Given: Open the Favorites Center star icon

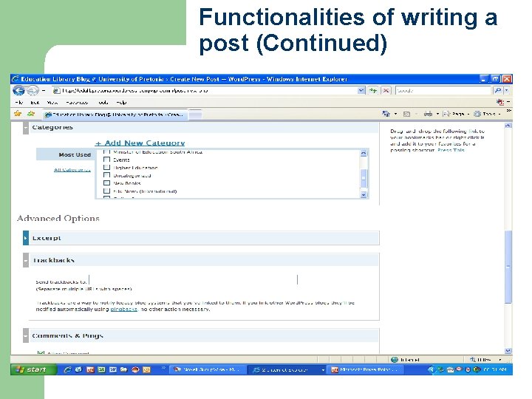Looking at the screenshot, I should pyautogui.click(x=18, y=114).
